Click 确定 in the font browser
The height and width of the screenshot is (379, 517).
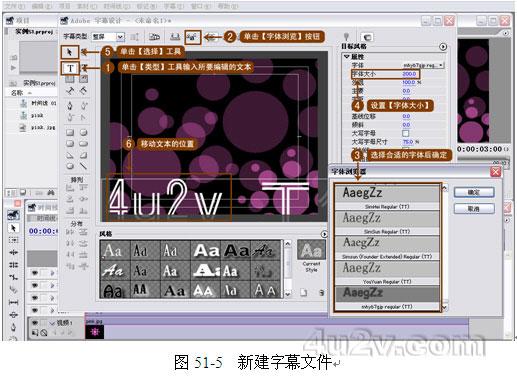coord(474,192)
